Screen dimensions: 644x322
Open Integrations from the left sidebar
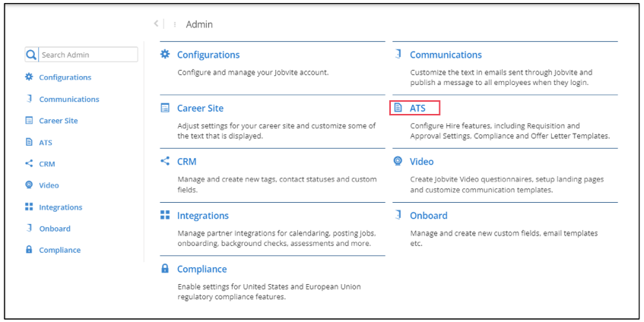[x=60, y=207]
